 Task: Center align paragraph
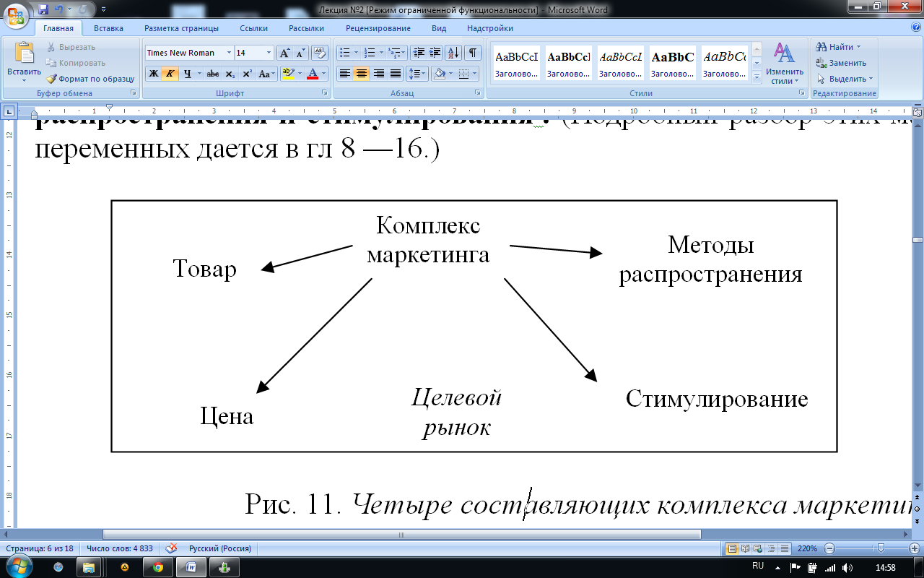(x=362, y=74)
